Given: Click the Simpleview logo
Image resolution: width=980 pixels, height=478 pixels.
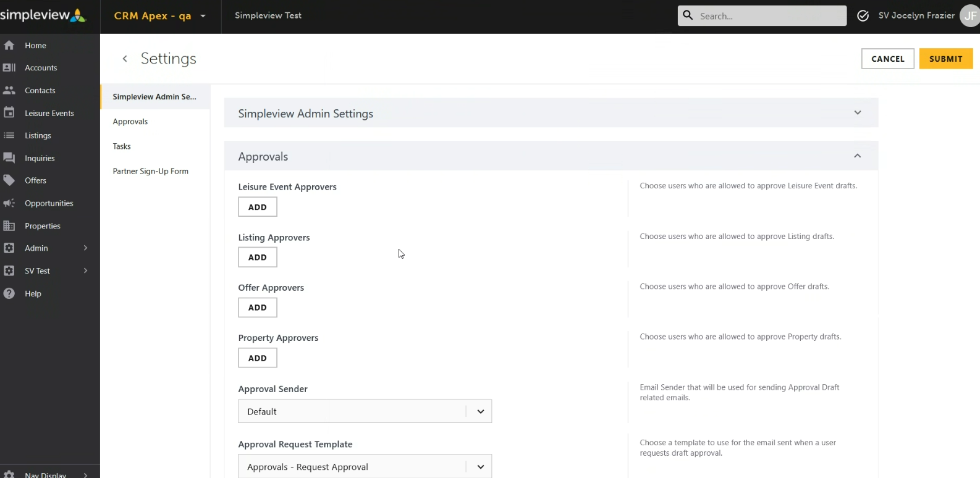Looking at the screenshot, I should pyautogui.click(x=43, y=15).
